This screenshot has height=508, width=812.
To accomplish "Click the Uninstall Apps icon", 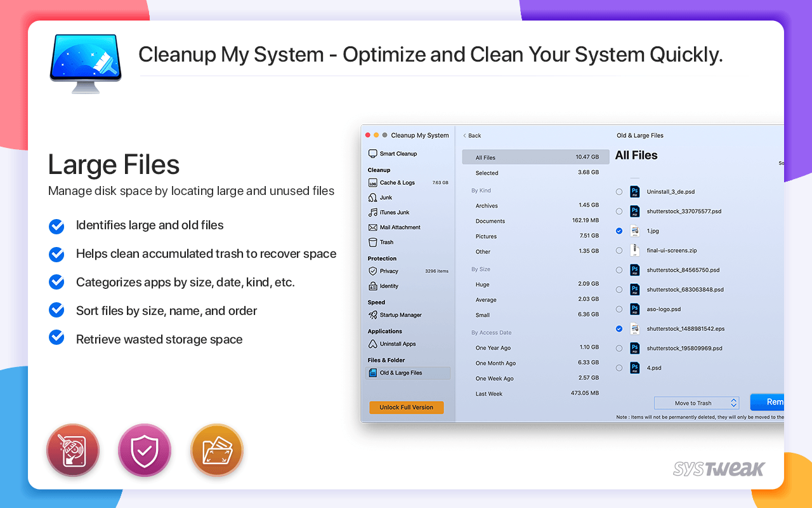I will (373, 344).
